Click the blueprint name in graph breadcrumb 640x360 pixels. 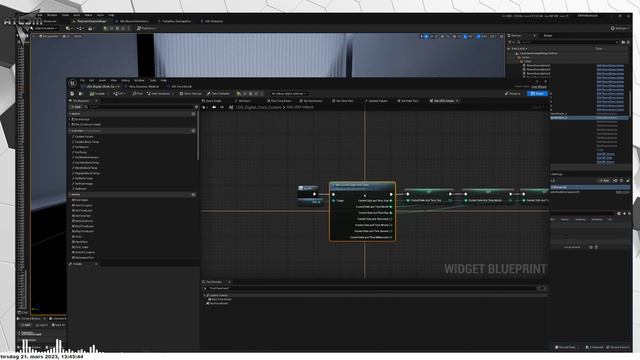pyautogui.click(x=258, y=107)
